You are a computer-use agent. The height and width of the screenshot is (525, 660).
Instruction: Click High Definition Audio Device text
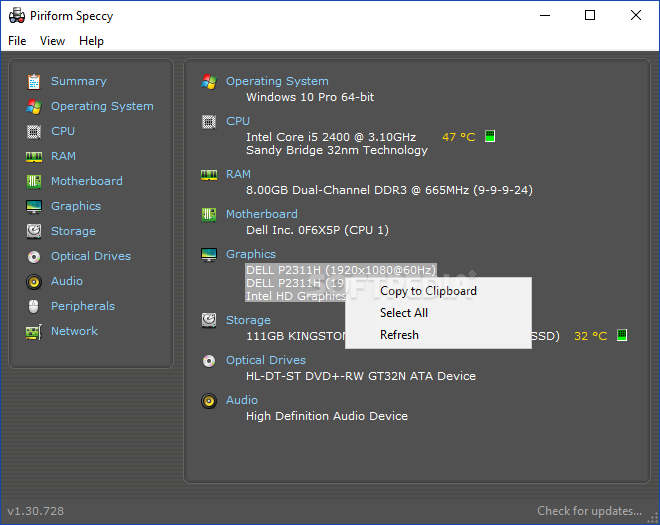tap(327, 416)
